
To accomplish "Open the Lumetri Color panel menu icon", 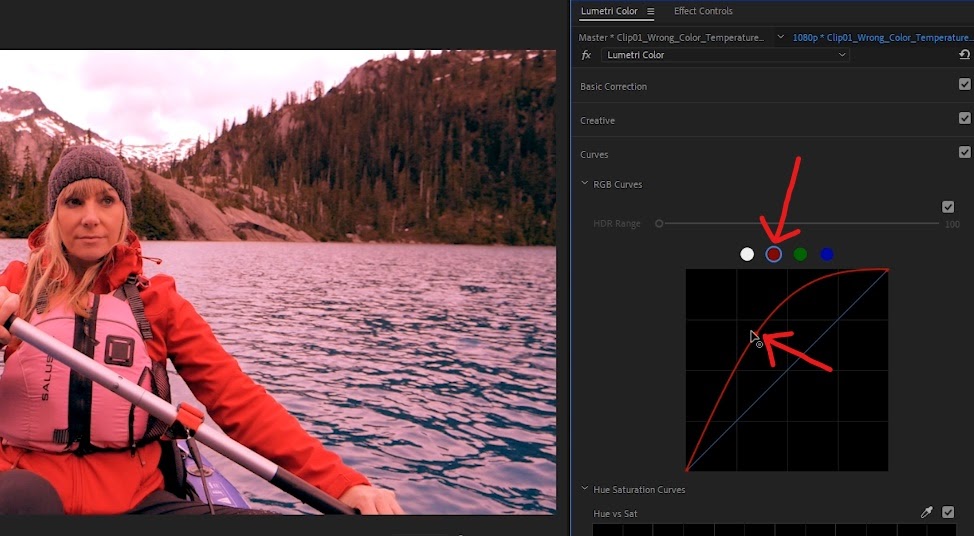I will [650, 11].
